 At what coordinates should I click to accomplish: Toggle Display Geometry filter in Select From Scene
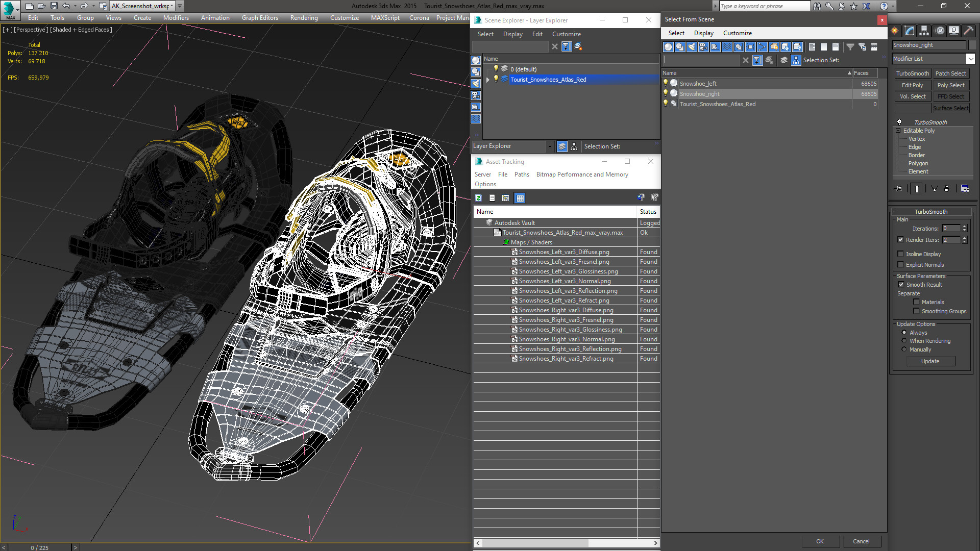pos(668,47)
